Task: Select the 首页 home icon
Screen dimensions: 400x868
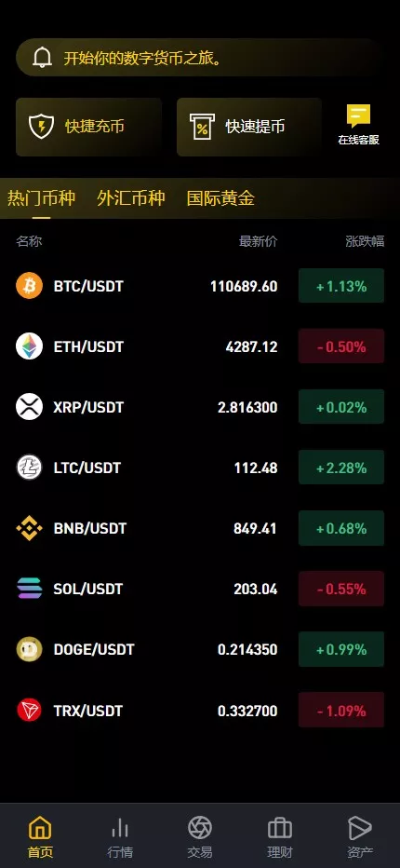Action: coord(40,829)
